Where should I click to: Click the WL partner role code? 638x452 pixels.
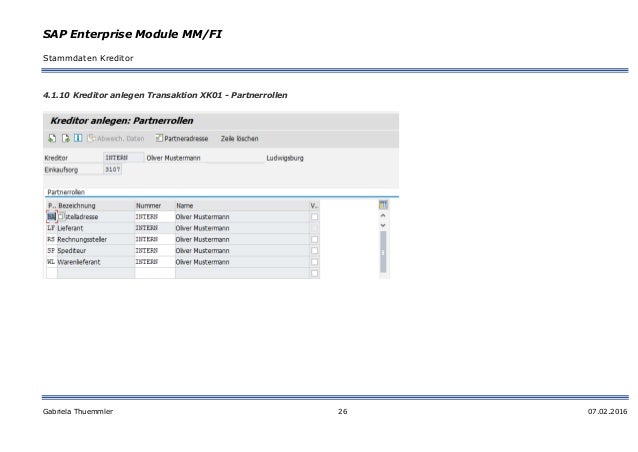click(51, 262)
